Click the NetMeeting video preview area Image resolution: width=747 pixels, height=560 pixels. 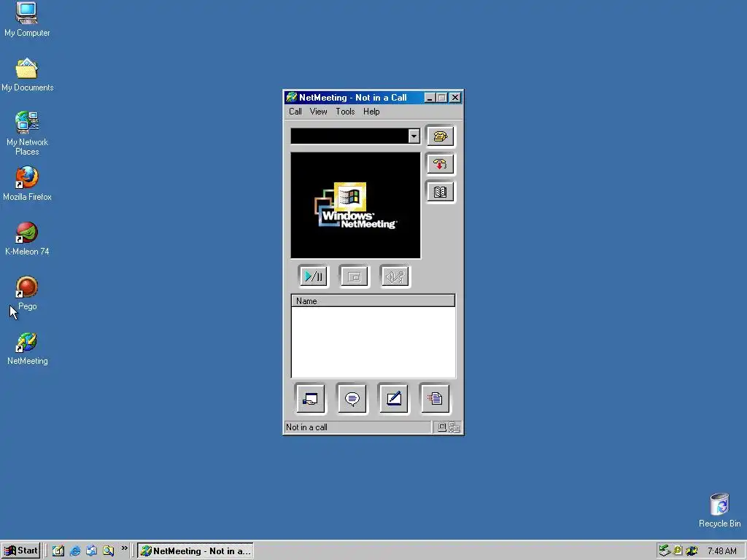coord(356,205)
